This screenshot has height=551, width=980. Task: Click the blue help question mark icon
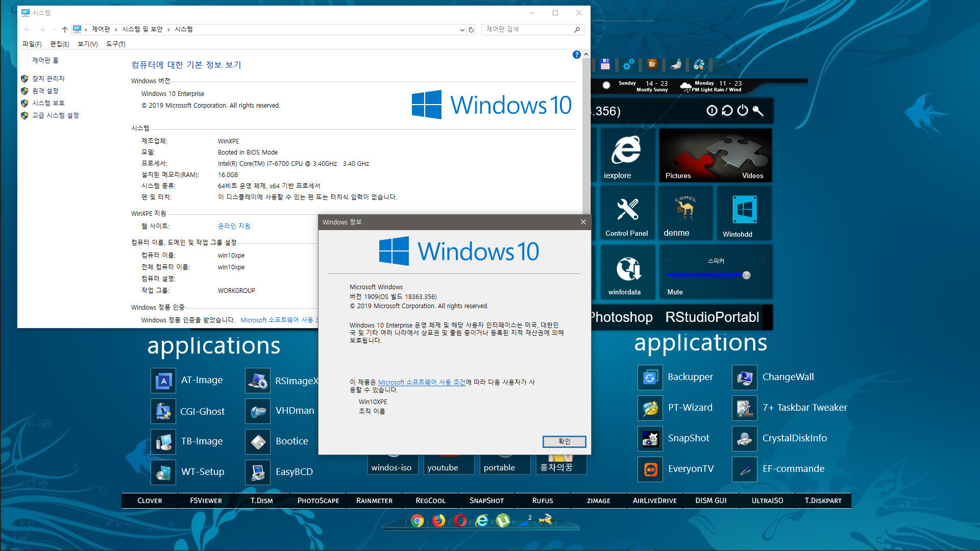pyautogui.click(x=576, y=55)
